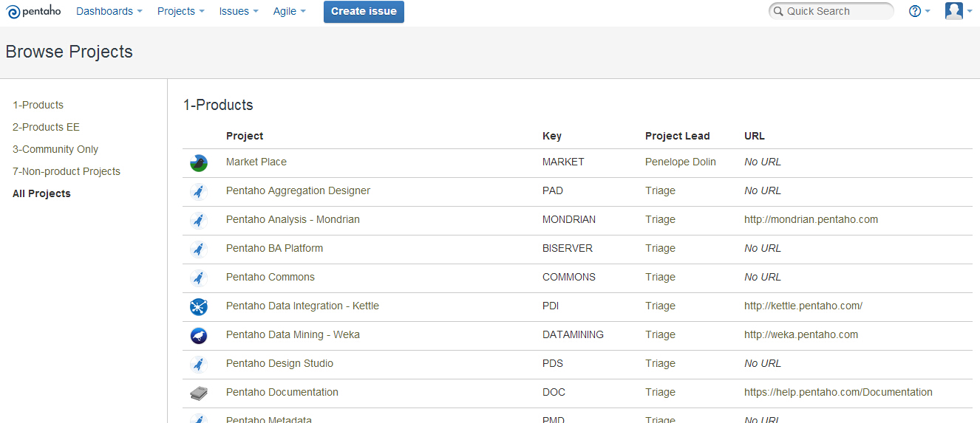The width and height of the screenshot is (980, 423).
Task: Click the Project Lead column header
Action: [x=677, y=136]
